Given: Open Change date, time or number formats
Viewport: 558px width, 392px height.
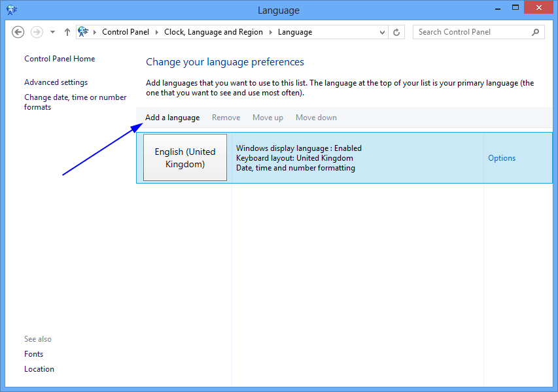Looking at the screenshot, I should tap(75, 102).
